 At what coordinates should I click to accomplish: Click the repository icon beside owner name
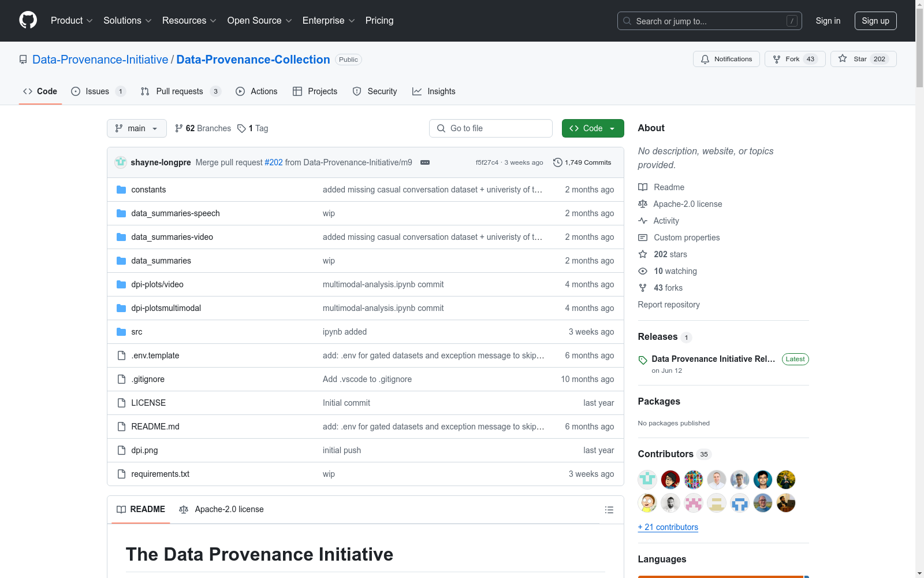[23, 60]
